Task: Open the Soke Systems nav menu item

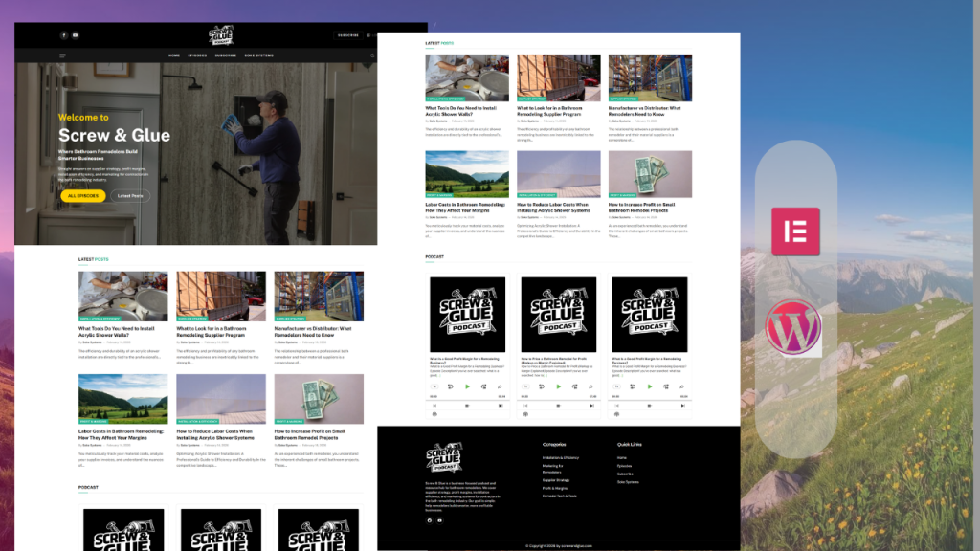Action: (258, 55)
